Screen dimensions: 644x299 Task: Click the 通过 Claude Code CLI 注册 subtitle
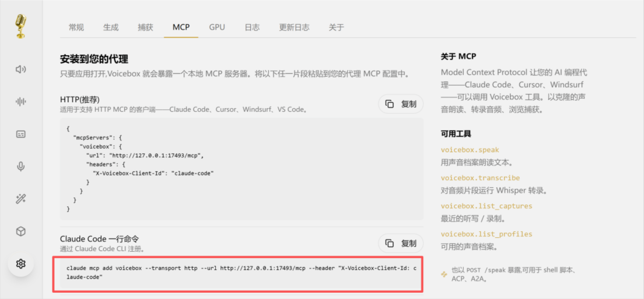[102, 249]
